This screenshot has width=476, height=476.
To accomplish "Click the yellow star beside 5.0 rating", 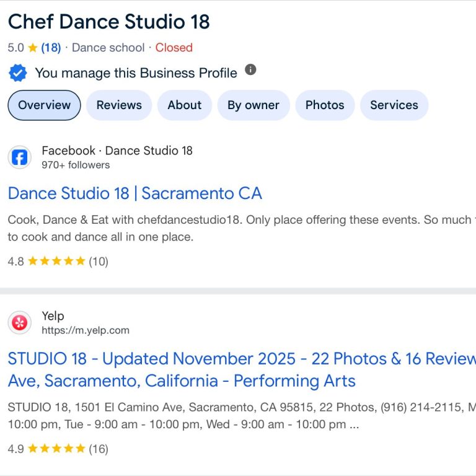I will (33, 48).
